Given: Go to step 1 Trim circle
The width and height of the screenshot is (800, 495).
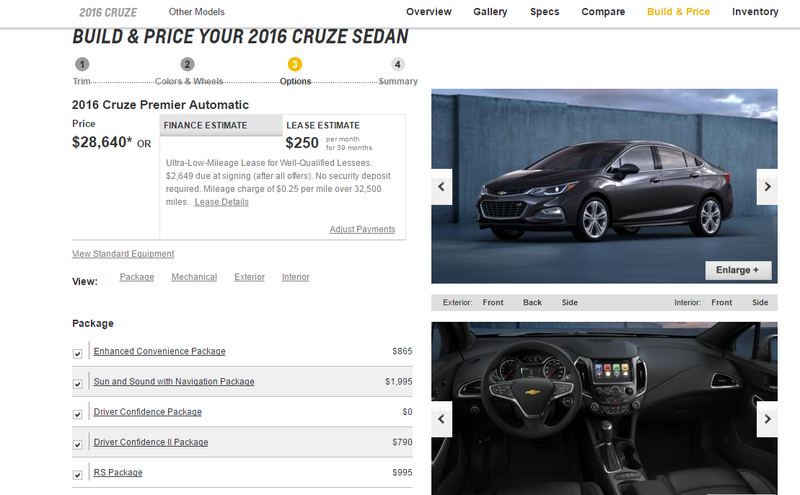Looking at the screenshot, I should (x=82, y=64).
